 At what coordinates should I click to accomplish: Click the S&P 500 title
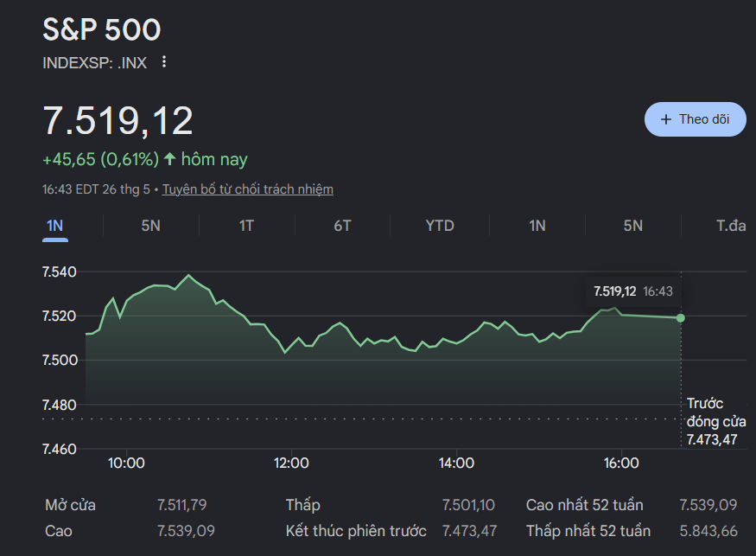pos(102,29)
